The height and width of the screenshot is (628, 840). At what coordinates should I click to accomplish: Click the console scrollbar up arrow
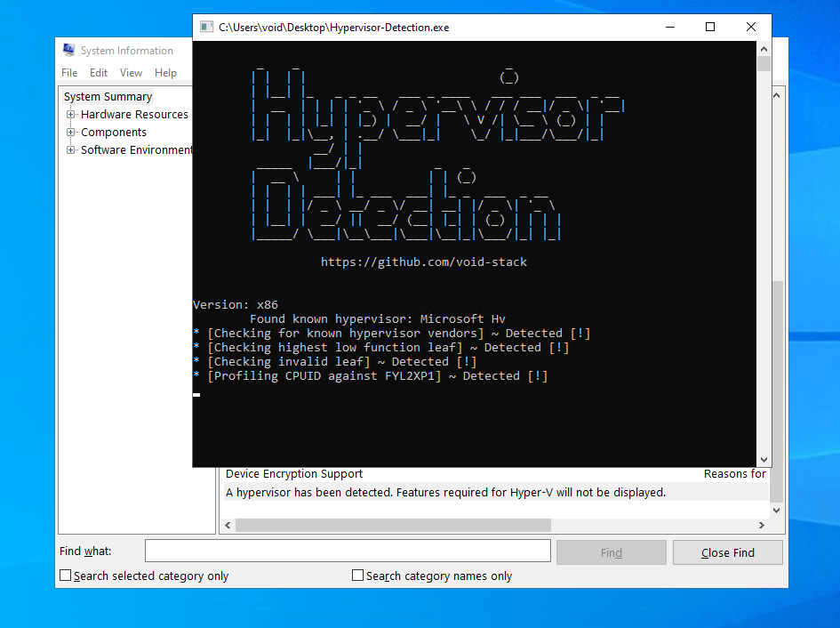tap(764, 48)
